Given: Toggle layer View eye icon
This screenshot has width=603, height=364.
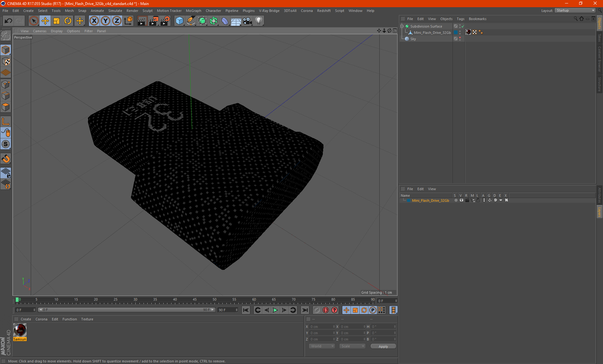Looking at the screenshot, I should (x=461, y=200).
